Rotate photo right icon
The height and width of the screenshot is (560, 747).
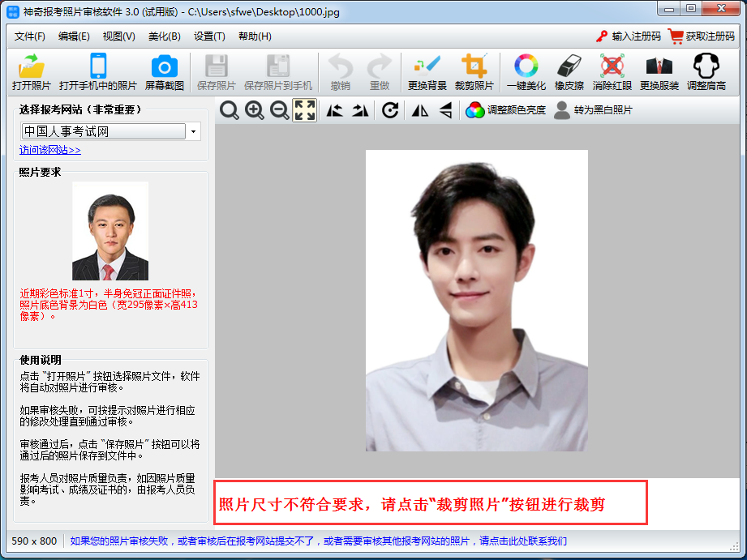pos(360,110)
